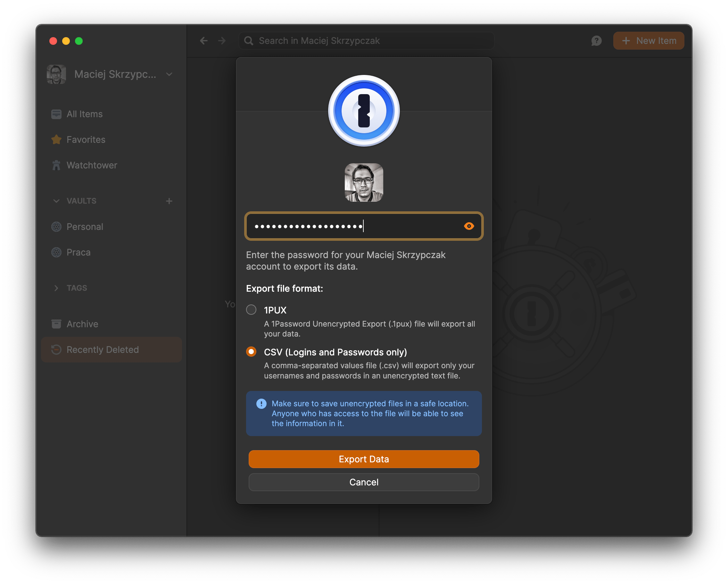Click the 1Password logo in dialog
Image resolution: width=728 pixels, height=584 pixels.
pos(364,111)
